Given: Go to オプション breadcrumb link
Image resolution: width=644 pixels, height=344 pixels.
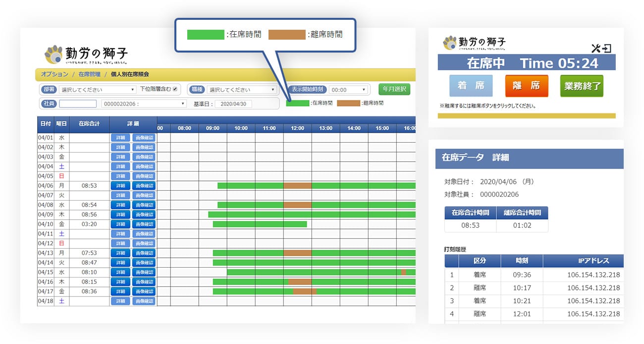Looking at the screenshot, I should 54,74.
